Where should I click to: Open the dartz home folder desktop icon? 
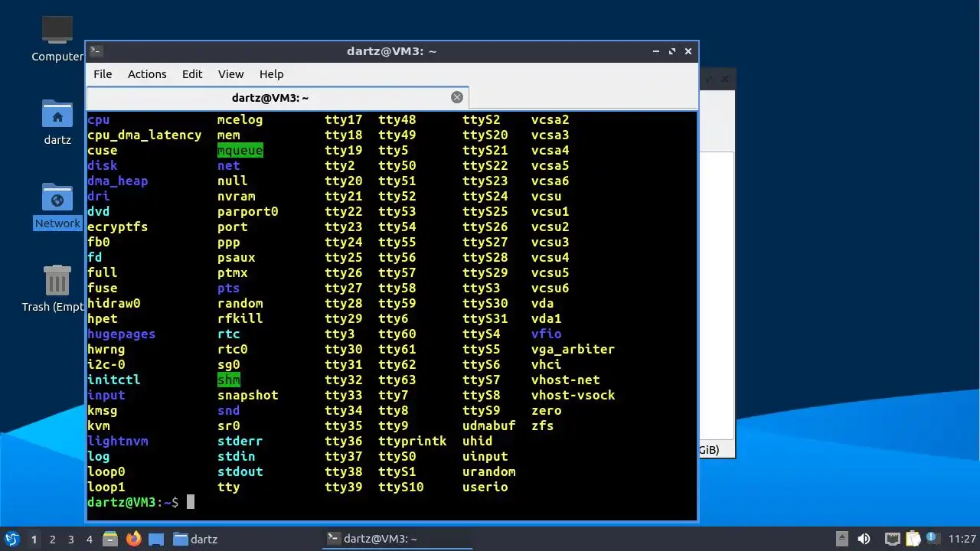point(57,122)
